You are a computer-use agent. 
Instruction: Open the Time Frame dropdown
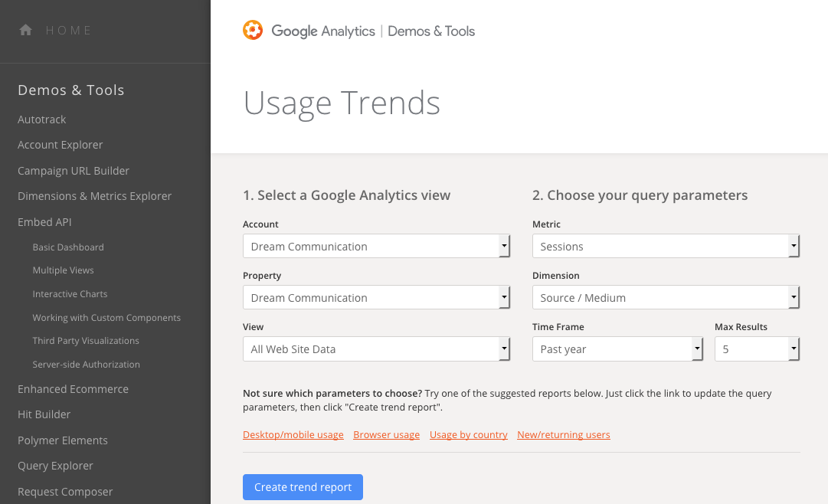point(617,349)
